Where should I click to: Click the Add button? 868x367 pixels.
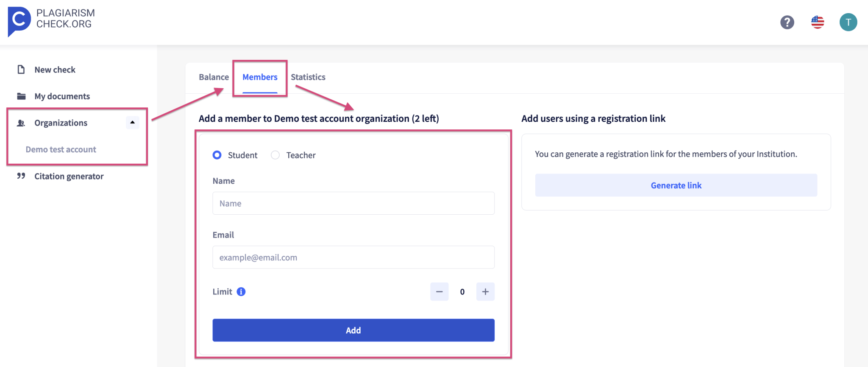353,330
